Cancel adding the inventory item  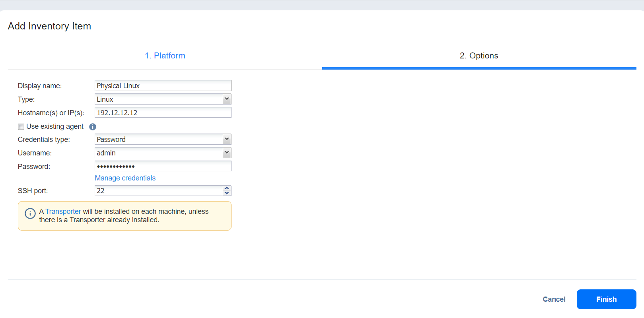coord(554,299)
